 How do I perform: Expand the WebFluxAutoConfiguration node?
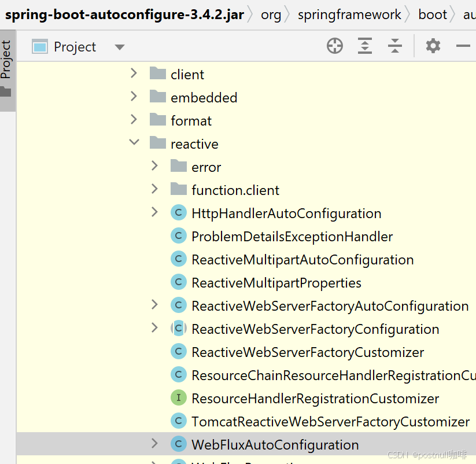(154, 443)
